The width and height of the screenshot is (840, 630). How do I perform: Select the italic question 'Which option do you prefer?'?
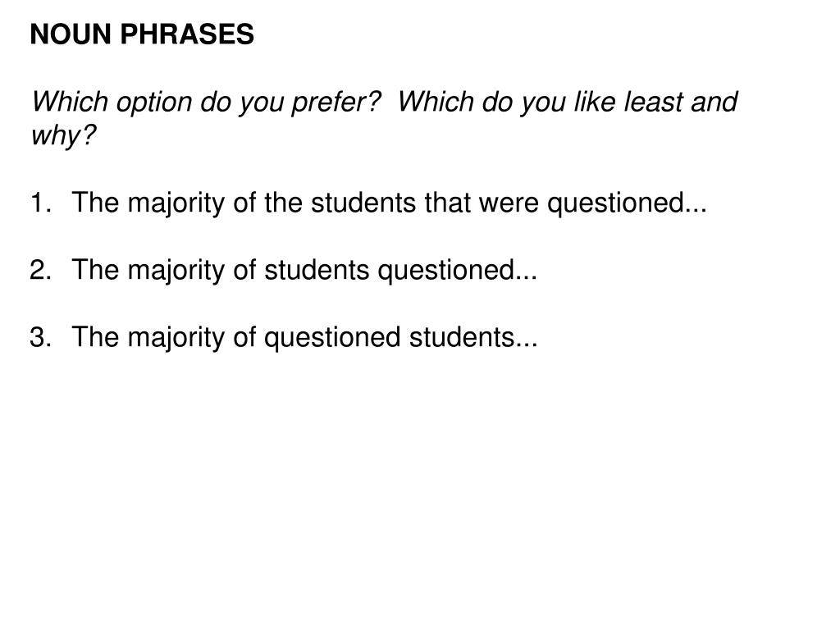click(206, 103)
